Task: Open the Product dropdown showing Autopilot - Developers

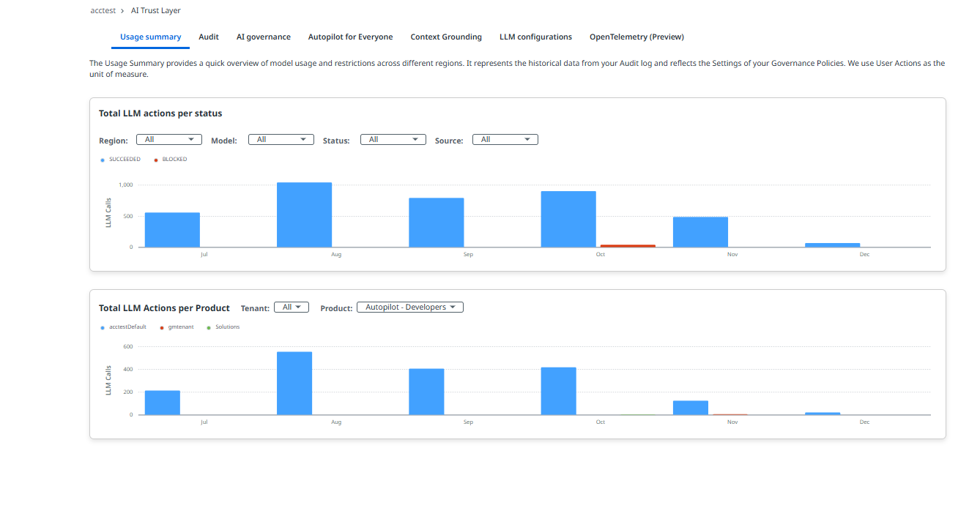Action: click(410, 307)
